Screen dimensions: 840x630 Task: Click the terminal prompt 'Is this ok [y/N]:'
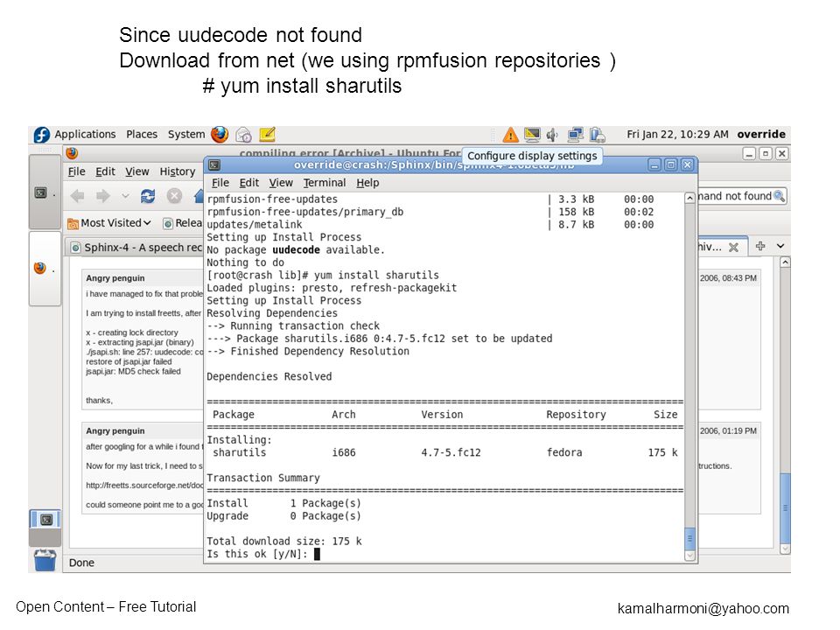[257, 554]
